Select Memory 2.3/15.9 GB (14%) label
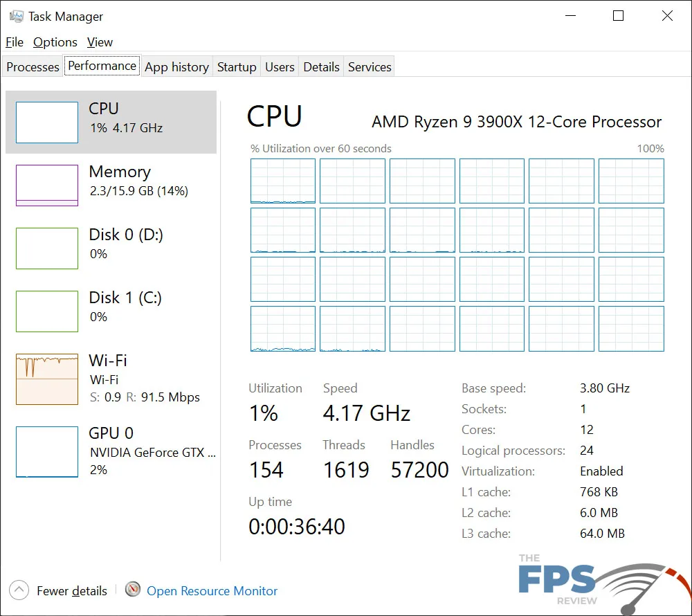 click(x=138, y=181)
